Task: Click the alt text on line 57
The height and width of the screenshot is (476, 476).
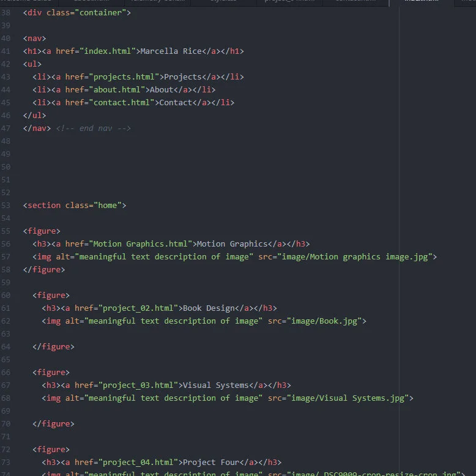Action: (x=164, y=257)
